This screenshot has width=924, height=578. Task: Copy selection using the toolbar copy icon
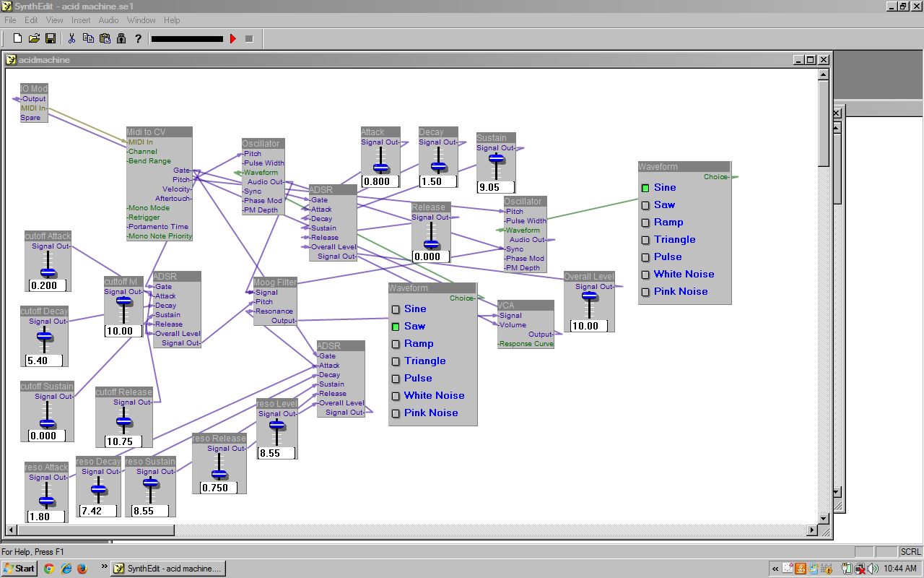click(88, 38)
